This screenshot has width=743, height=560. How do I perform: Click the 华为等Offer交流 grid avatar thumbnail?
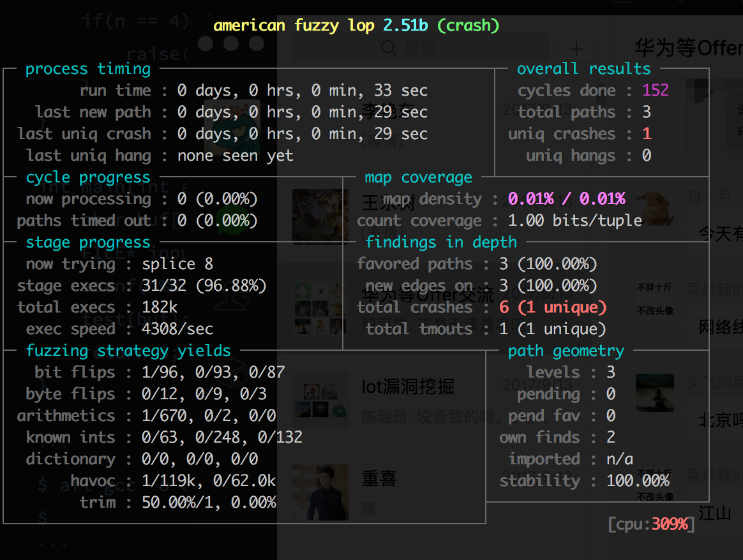[x=320, y=309]
